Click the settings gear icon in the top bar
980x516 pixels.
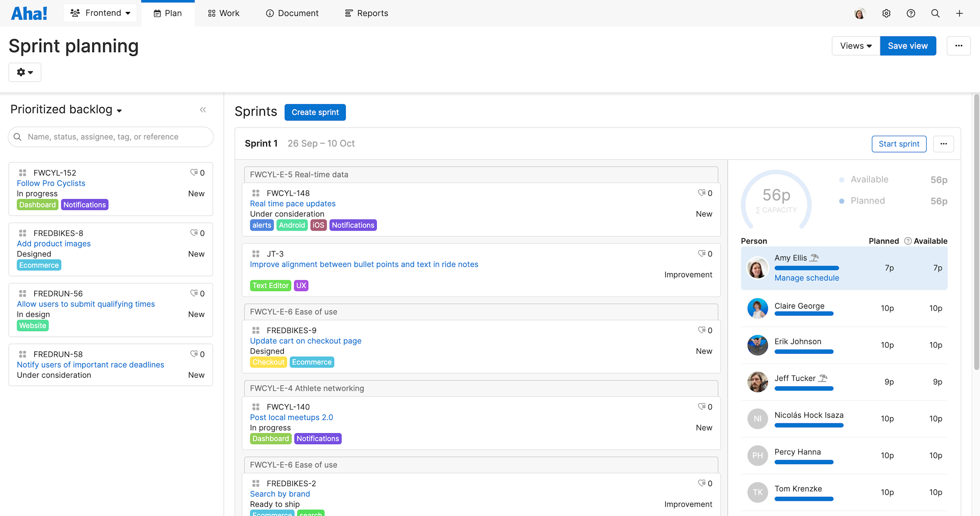(886, 13)
